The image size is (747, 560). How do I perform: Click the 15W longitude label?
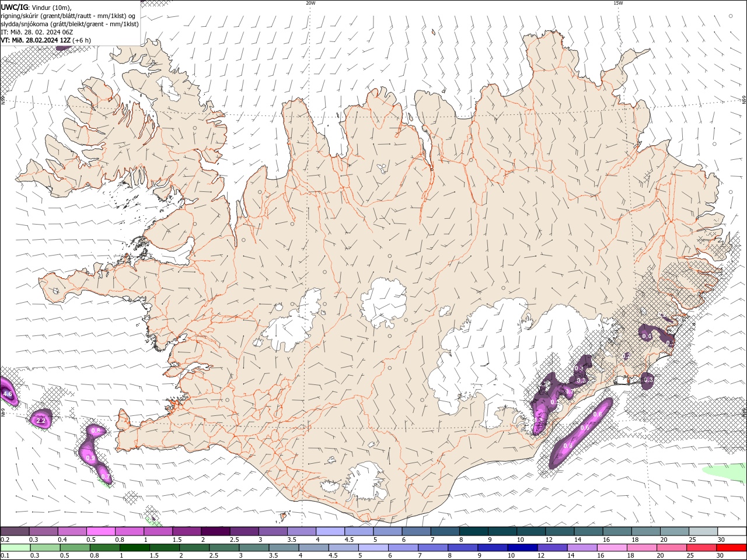tap(618, 3)
